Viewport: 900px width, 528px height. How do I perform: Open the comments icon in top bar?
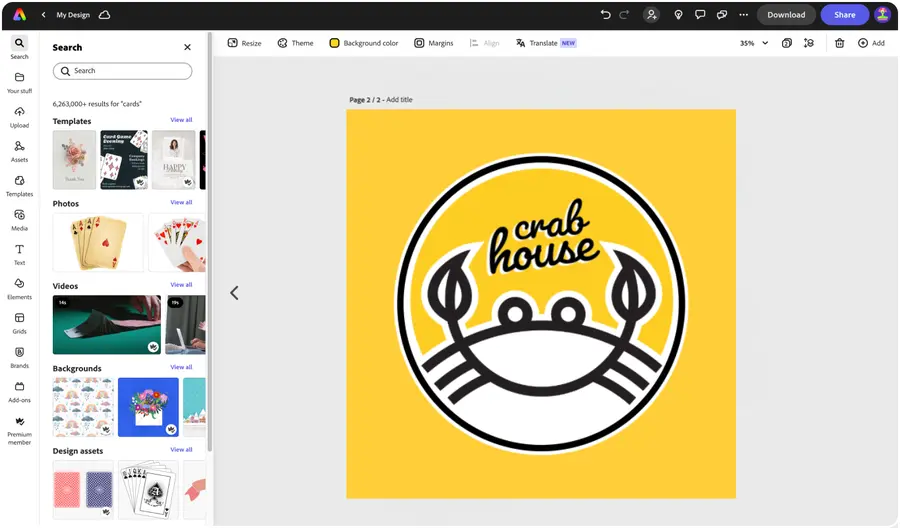700,15
